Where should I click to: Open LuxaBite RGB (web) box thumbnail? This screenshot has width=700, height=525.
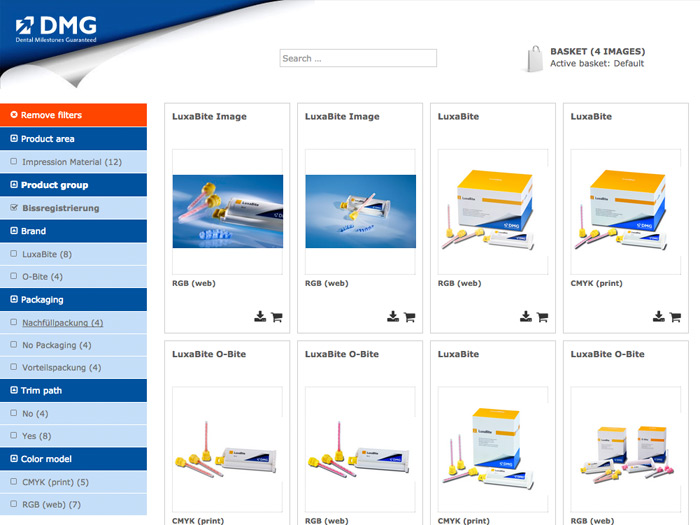493,212
